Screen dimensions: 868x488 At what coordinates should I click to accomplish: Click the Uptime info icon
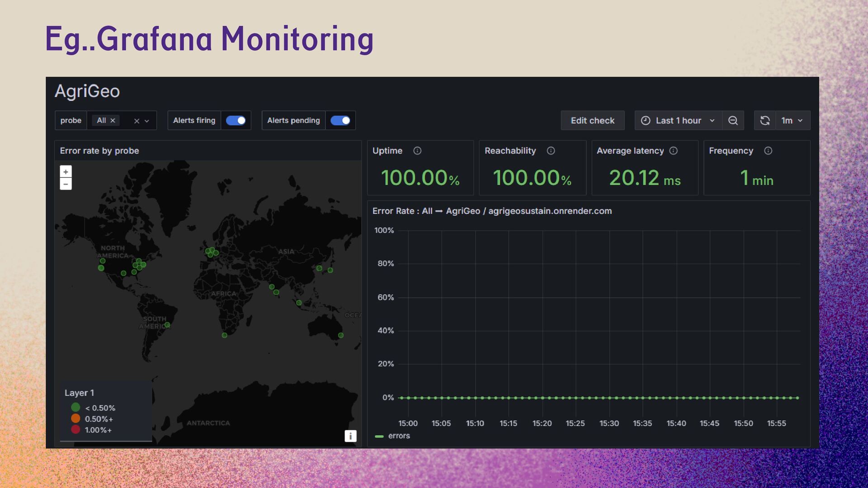click(x=417, y=151)
